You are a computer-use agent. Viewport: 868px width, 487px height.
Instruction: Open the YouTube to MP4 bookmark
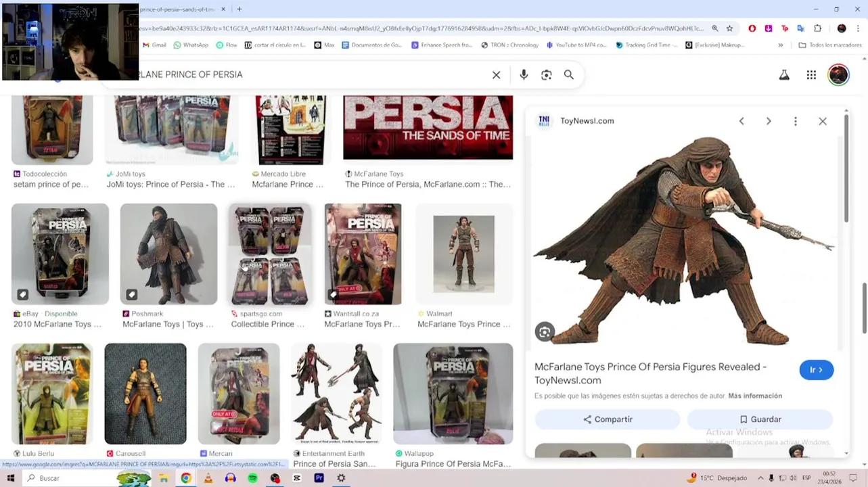[576, 45]
